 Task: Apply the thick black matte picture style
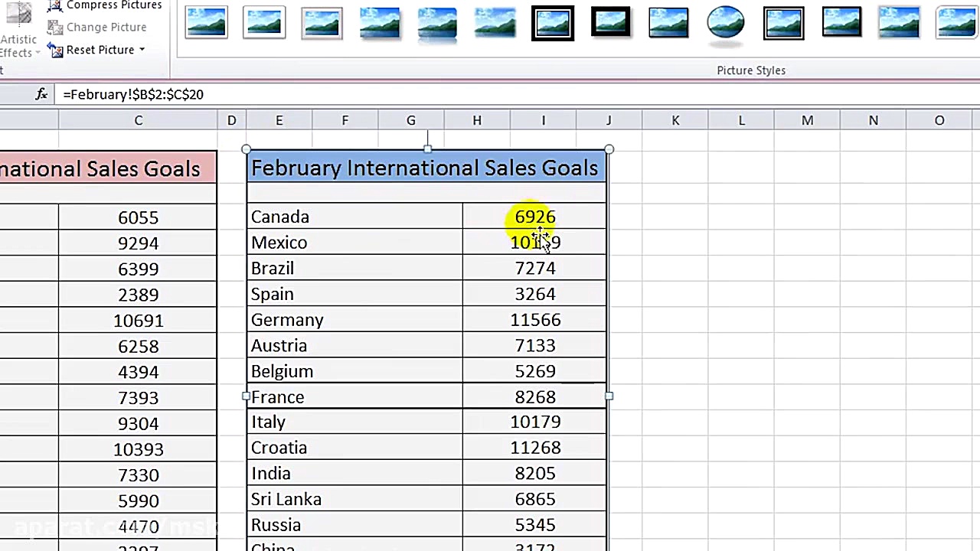(x=610, y=21)
